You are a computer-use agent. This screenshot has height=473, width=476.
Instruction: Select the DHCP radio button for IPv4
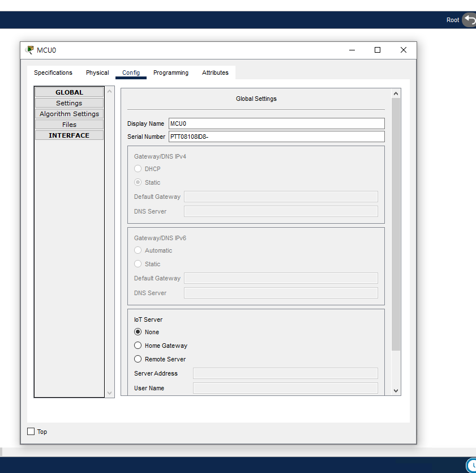click(x=138, y=169)
